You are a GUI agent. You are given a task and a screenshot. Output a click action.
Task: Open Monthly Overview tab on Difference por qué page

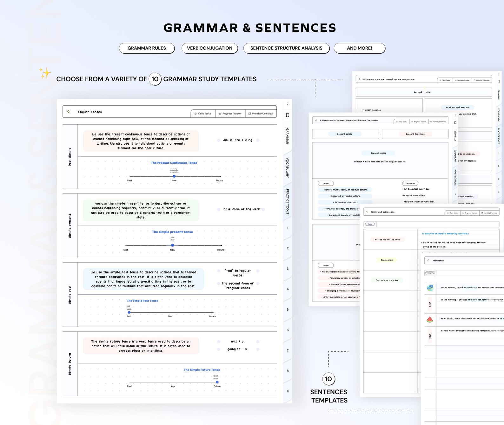tap(482, 80)
